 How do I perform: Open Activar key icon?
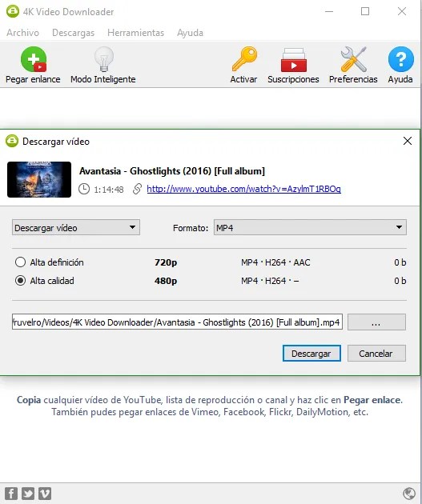[244, 59]
